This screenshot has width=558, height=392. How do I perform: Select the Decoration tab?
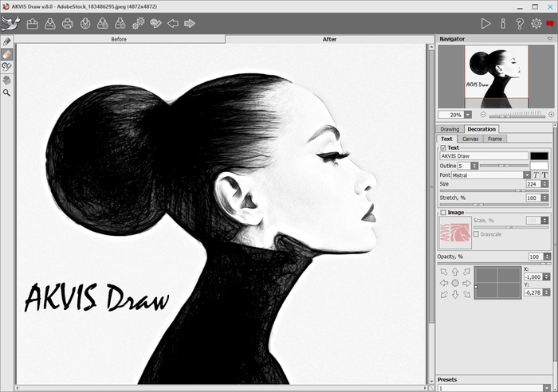point(481,129)
